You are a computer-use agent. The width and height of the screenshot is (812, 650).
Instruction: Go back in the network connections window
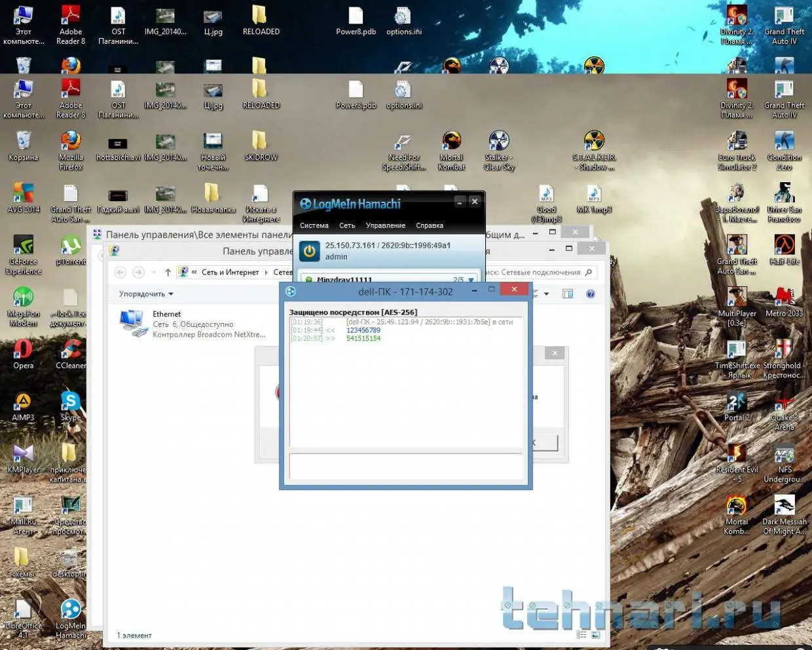(x=120, y=272)
